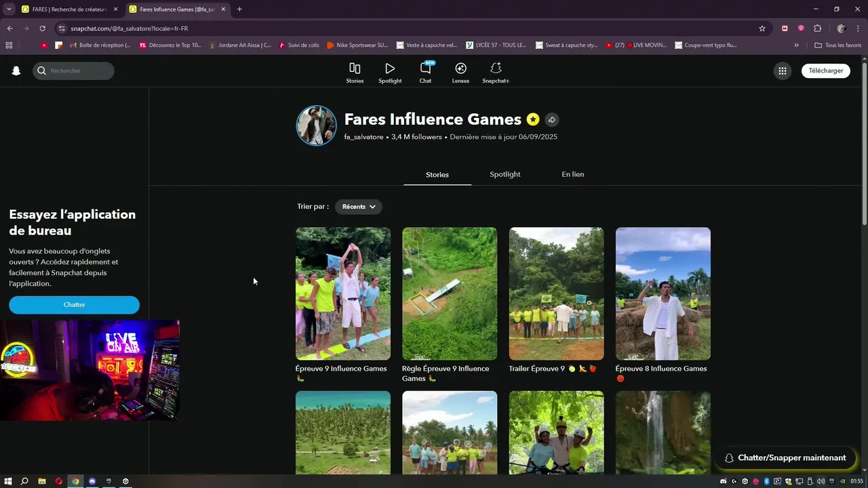Open Windows taskbar search
This screenshot has width=868, height=488.
[24, 481]
